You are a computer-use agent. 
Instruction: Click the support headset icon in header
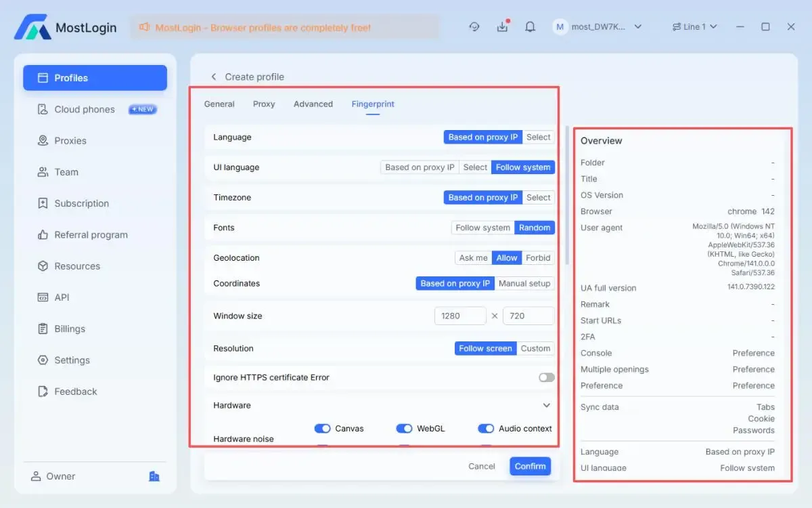474,27
